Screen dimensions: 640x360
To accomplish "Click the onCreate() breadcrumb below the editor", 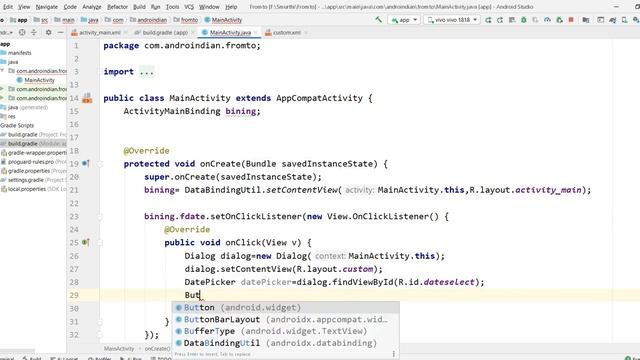I will click(x=158, y=349).
